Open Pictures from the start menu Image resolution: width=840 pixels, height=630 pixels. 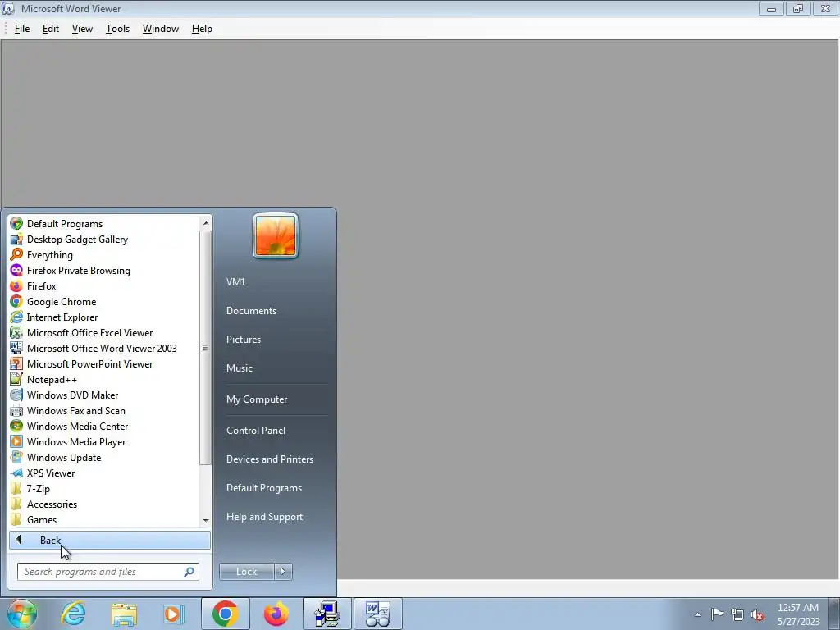tap(243, 340)
